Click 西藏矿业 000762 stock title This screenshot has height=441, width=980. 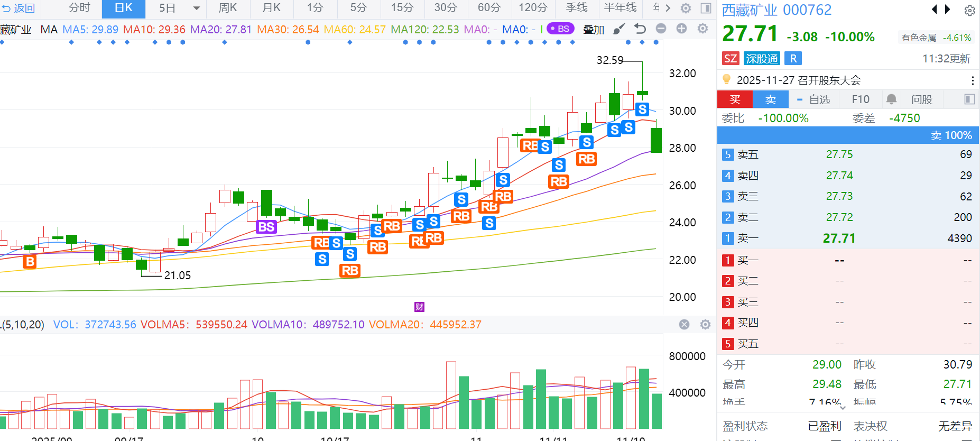pos(776,10)
